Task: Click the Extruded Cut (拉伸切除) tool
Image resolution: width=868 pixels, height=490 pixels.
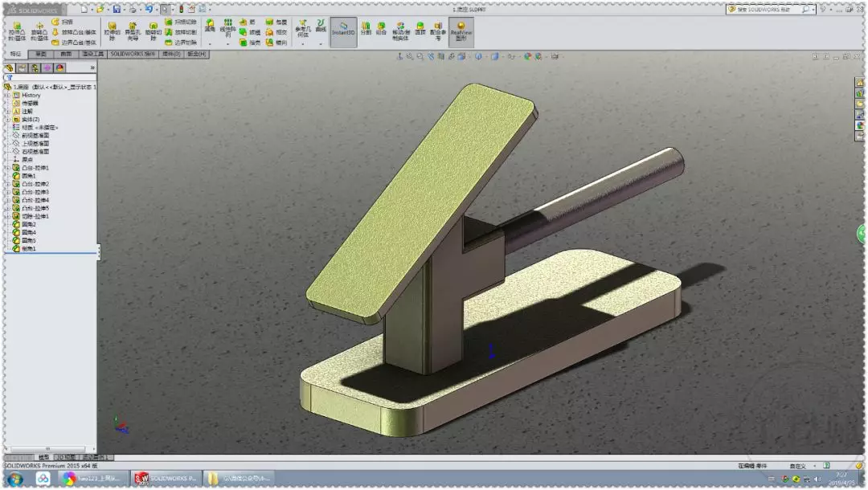Action: click(112, 31)
